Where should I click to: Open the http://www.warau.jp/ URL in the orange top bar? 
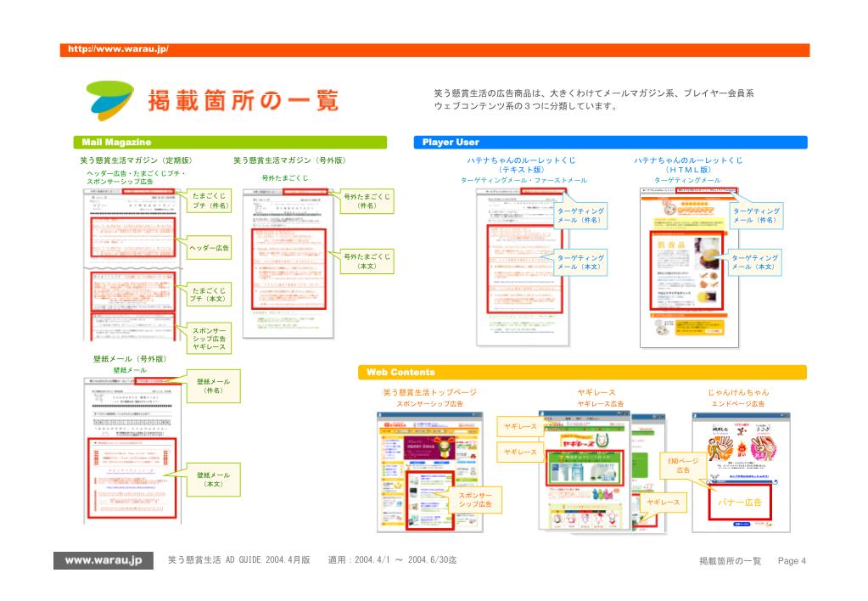point(119,49)
